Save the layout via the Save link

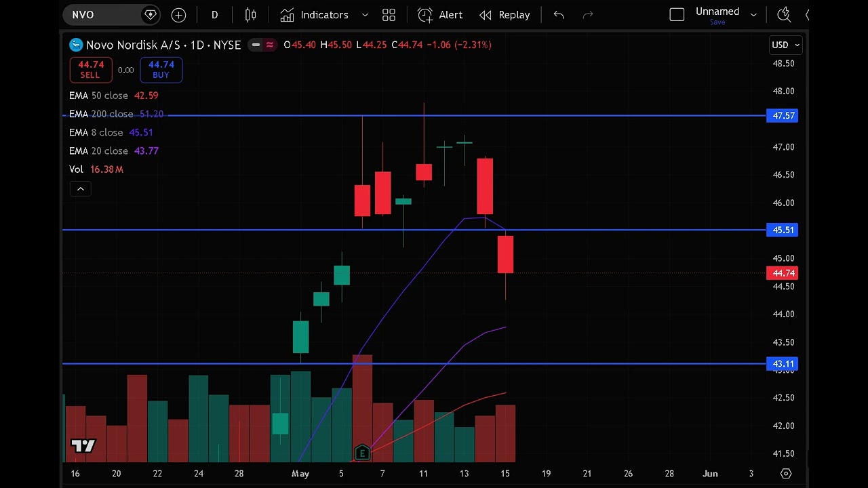click(x=717, y=22)
